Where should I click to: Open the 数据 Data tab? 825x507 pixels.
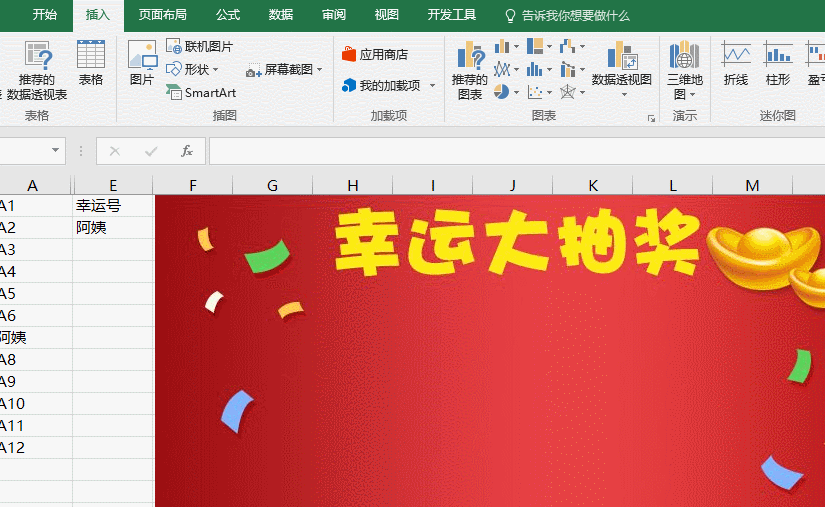click(281, 15)
